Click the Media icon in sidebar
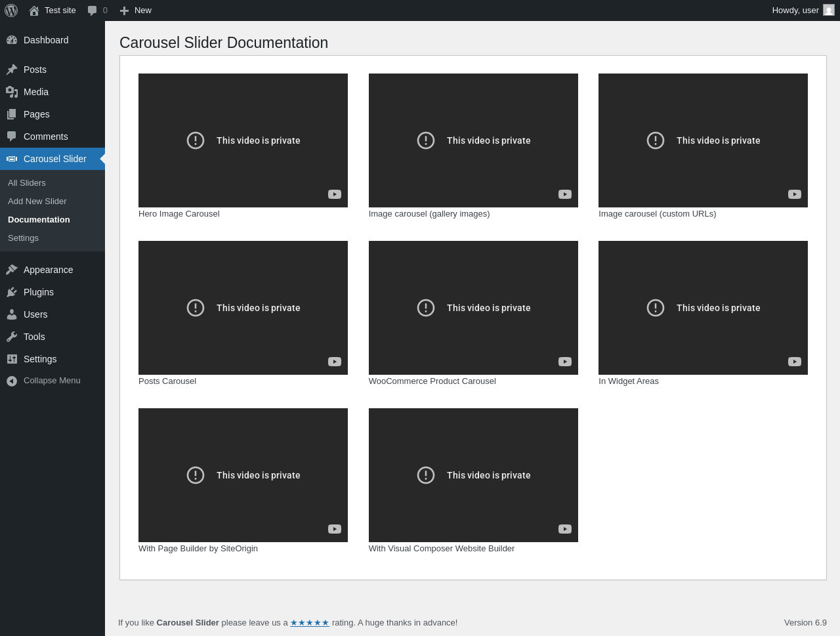The height and width of the screenshot is (636, 840). tap(12, 92)
